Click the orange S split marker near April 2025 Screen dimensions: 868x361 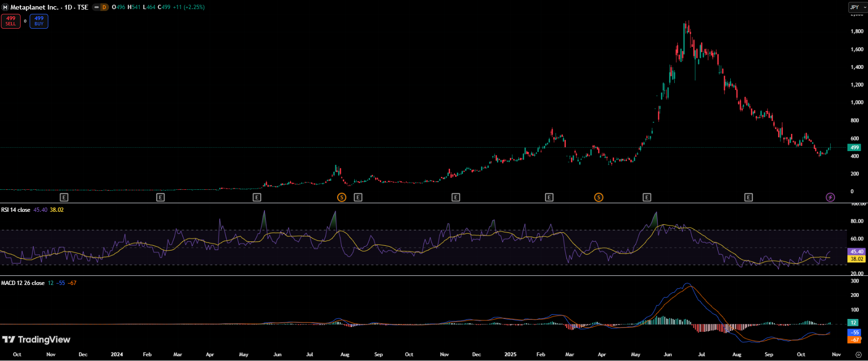tap(598, 197)
